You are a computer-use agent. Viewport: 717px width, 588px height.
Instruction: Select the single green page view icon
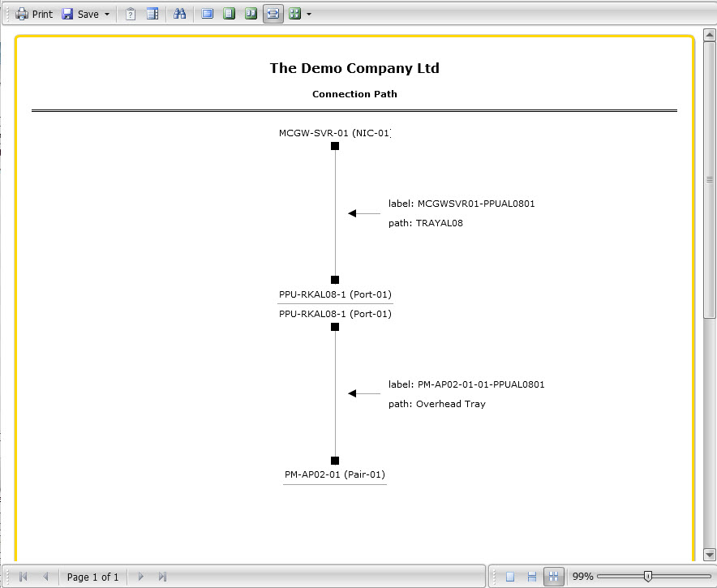[x=230, y=14]
